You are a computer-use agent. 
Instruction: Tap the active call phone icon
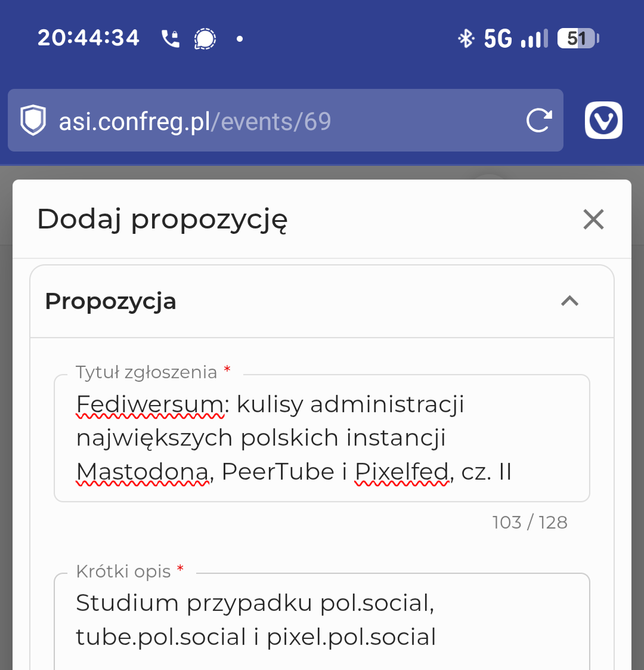pyautogui.click(x=169, y=38)
